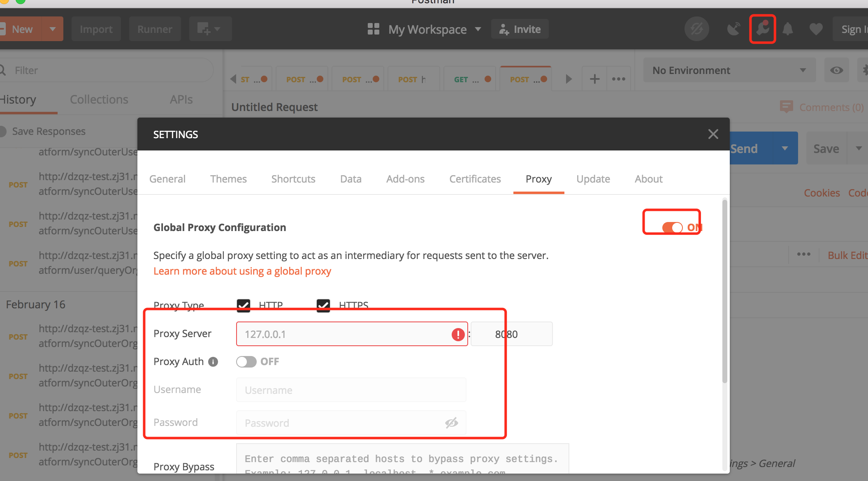Click the sync status circle icon
The image size is (868, 481).
(696, 29)
